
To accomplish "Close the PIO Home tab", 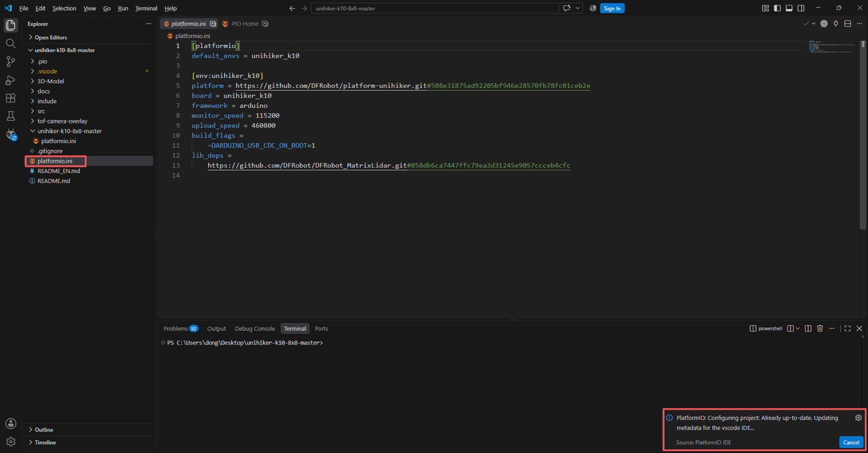I will [x=265, y=24].
